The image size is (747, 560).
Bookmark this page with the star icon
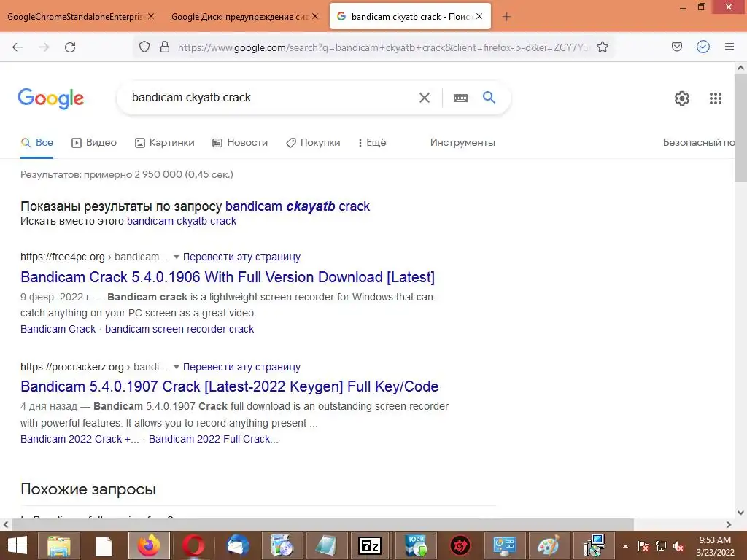coord(603,47)
